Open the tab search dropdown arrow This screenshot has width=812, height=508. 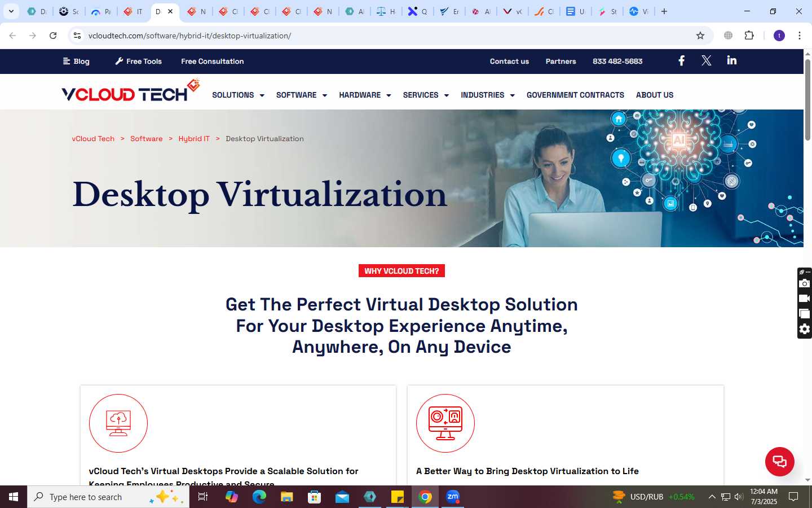click(x=11, y=11)
